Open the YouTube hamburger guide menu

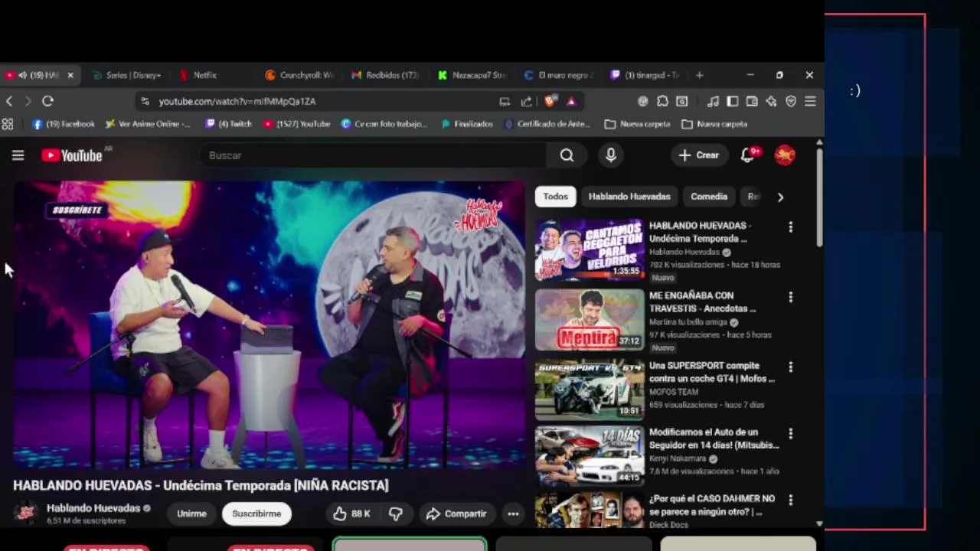(18, 155)
